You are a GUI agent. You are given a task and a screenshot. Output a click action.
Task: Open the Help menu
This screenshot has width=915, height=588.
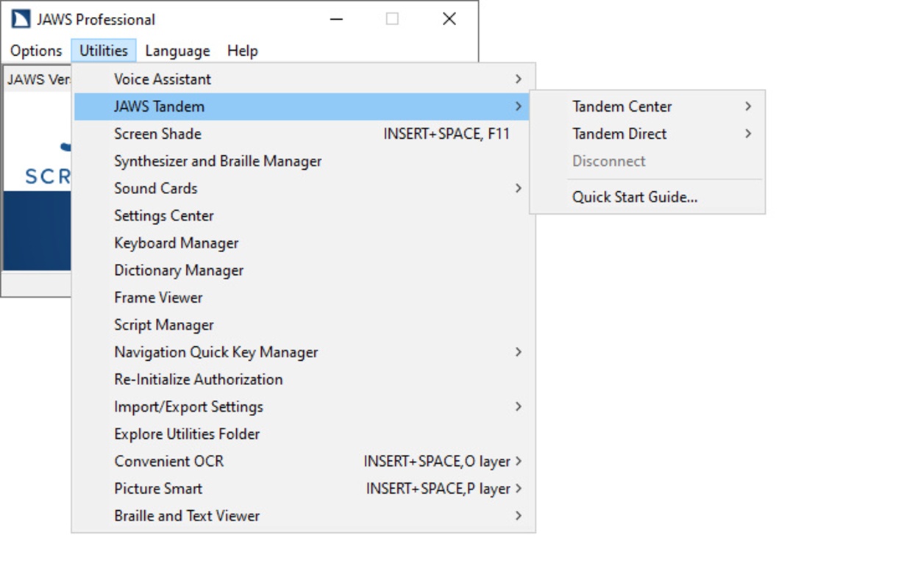(242, 51)
